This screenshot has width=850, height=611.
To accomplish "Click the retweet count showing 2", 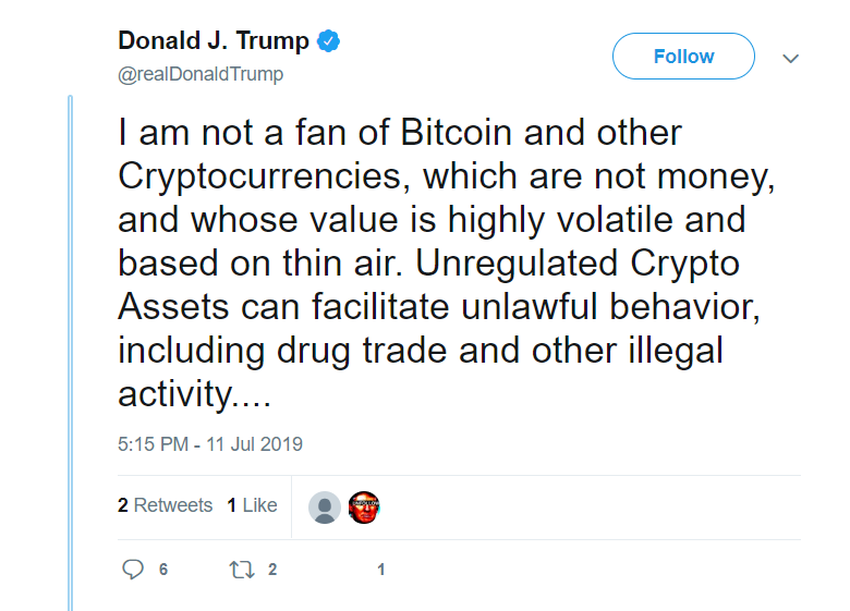I will point(270,566).
